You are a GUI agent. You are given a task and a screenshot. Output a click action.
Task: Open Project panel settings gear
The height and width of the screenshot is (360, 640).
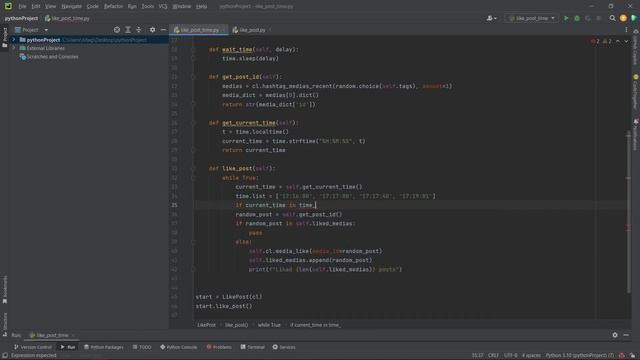click(x=152, y=30)
